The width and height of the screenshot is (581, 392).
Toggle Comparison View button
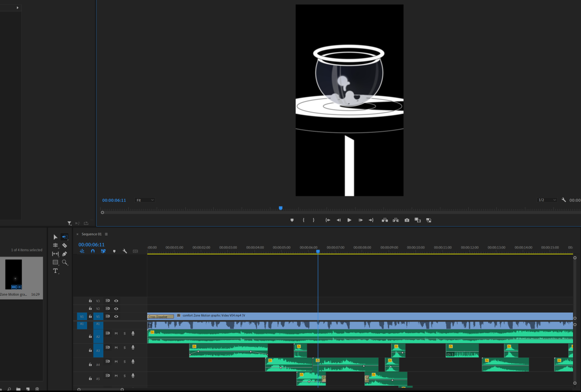(x=418, y=220)
